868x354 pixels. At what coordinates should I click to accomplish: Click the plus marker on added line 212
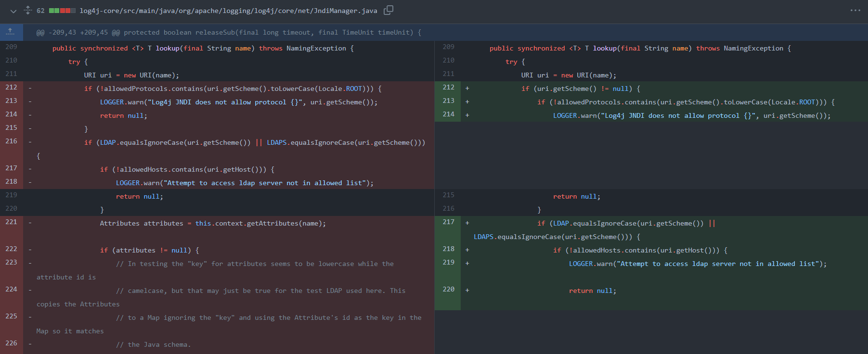coord(467,88)
